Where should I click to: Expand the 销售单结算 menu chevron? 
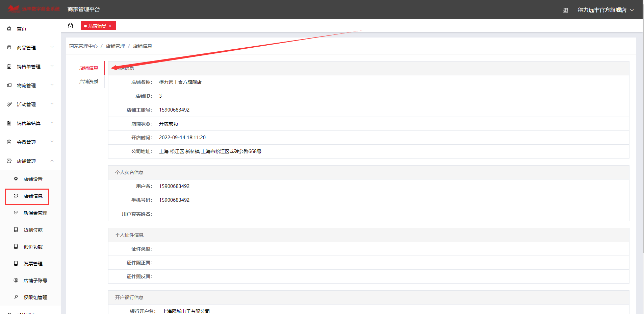52,123
